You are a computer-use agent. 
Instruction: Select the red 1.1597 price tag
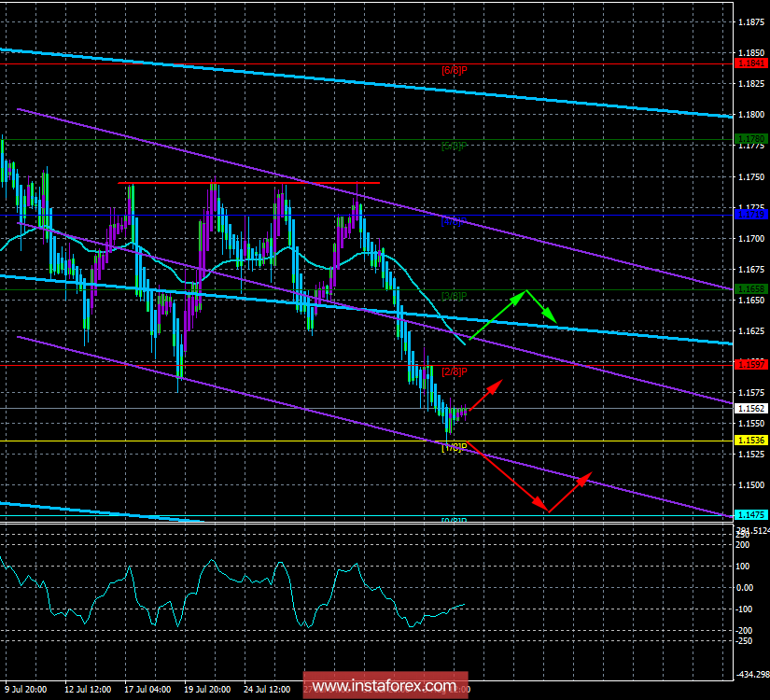(750, 364)
